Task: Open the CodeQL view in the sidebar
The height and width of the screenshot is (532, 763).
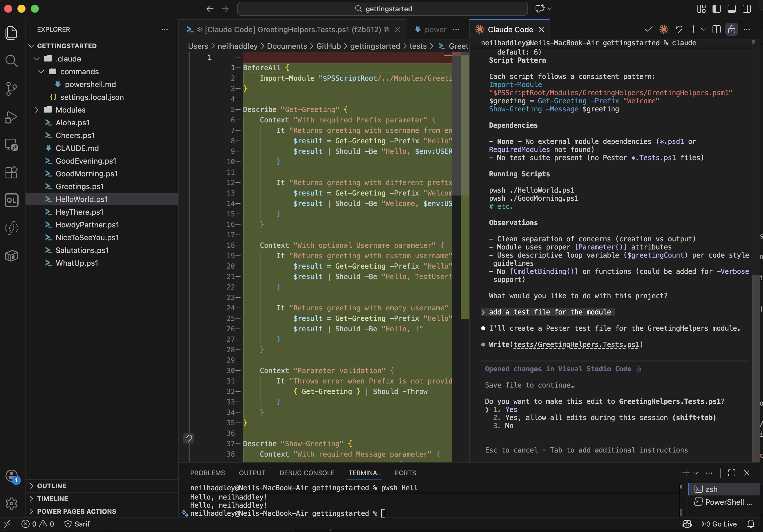Action: point(12,200)
